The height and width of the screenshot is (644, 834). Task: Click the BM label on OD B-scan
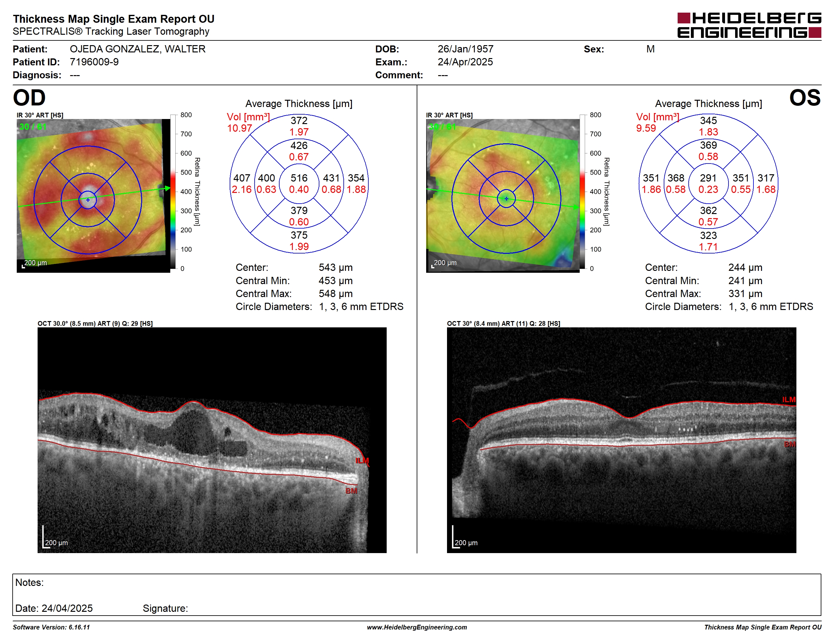tap(351, 491)
